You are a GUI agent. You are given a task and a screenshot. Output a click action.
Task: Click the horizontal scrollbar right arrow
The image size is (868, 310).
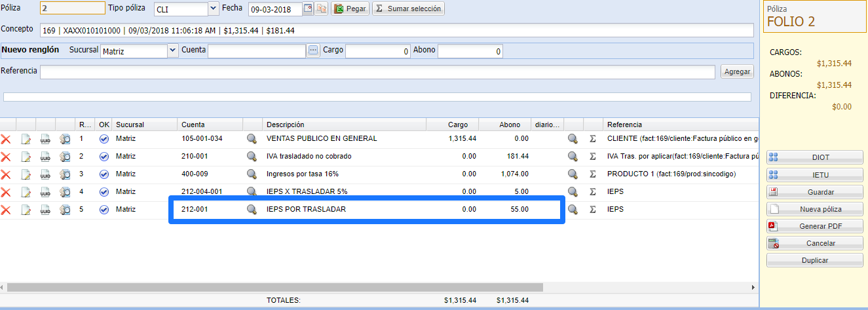point(753,288)
